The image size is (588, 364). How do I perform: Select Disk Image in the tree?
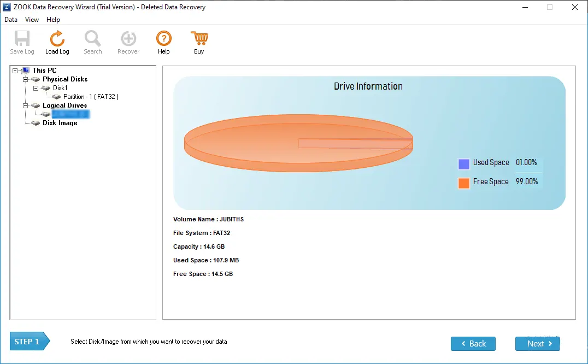pyautogui.click(x=60, y=123)
